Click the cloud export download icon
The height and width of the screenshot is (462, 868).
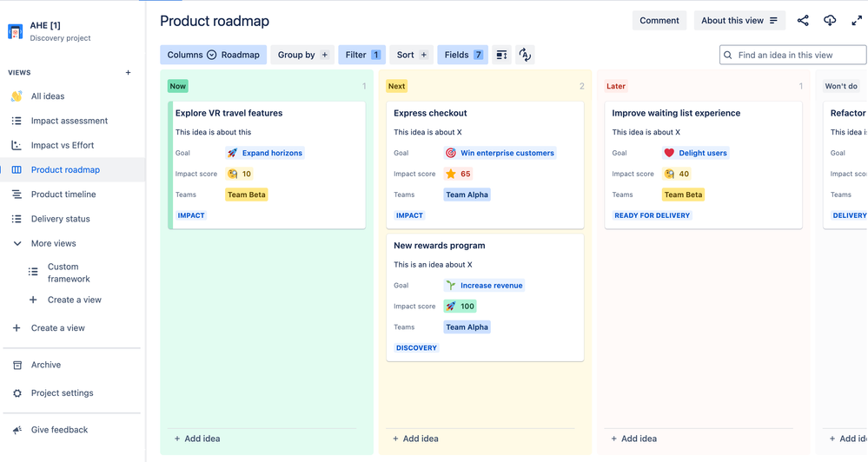[829, 21]
